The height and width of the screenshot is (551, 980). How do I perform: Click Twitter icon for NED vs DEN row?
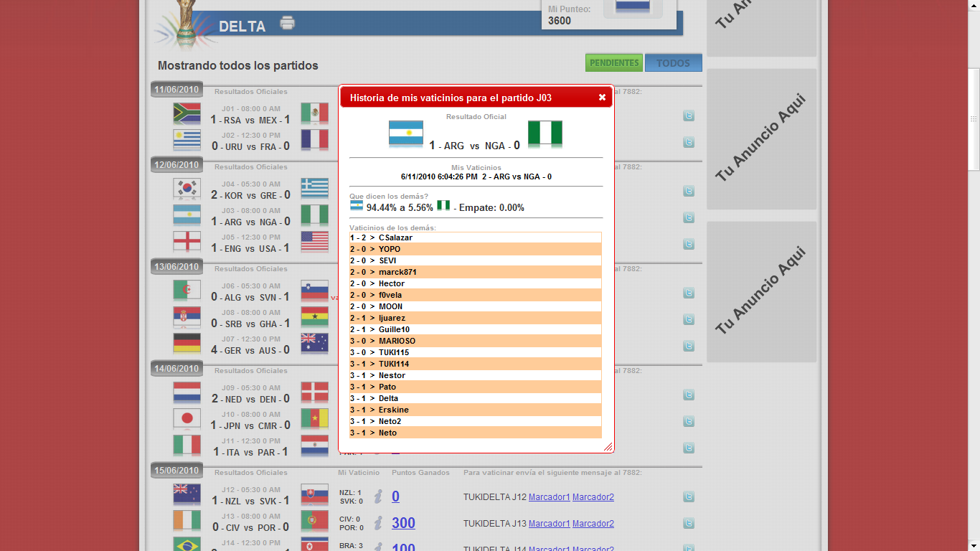click(689, 395)
